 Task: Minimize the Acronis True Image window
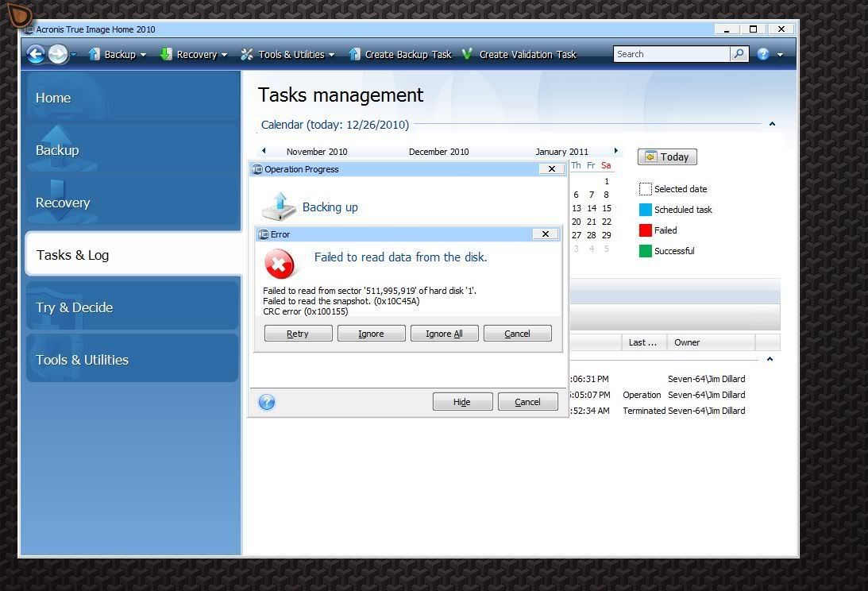pos(727,29)
